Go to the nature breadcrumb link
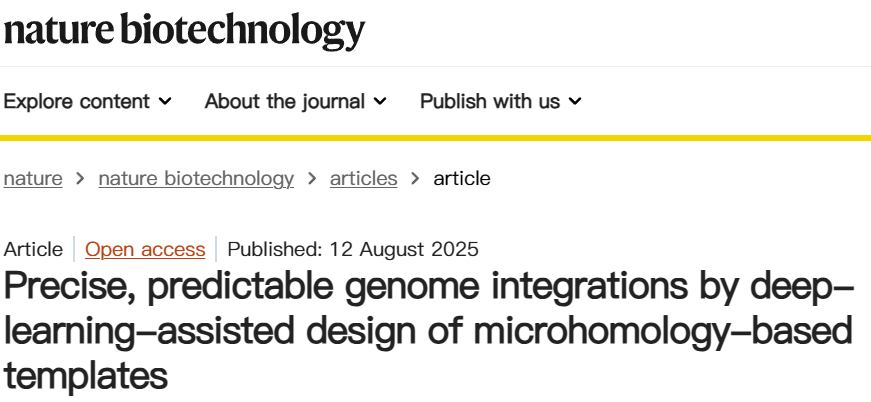The image size is (871, 402). click(x=33, y=179)
